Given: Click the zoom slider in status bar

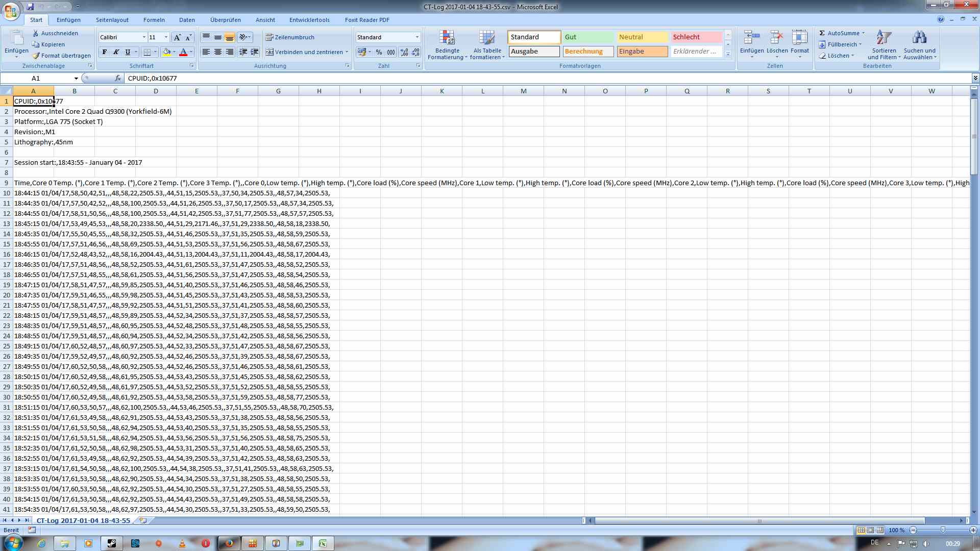Looking at the screenshot, I should 943,530.
